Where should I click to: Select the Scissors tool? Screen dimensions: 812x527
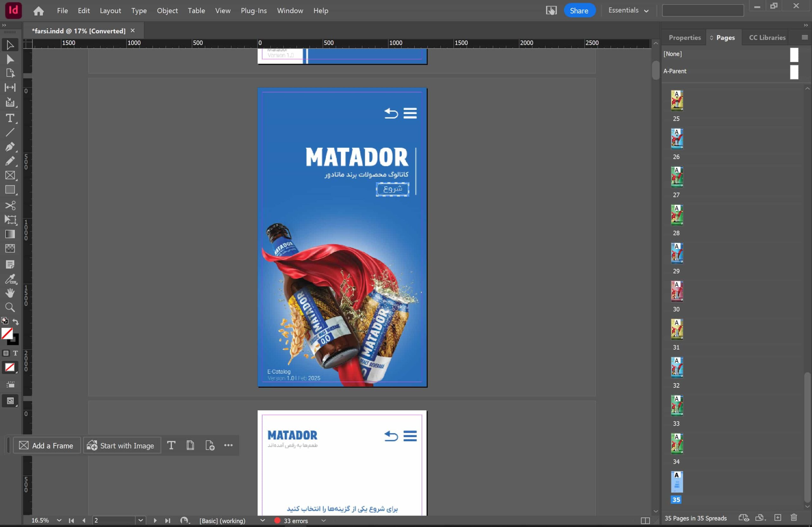pos(10,205)
